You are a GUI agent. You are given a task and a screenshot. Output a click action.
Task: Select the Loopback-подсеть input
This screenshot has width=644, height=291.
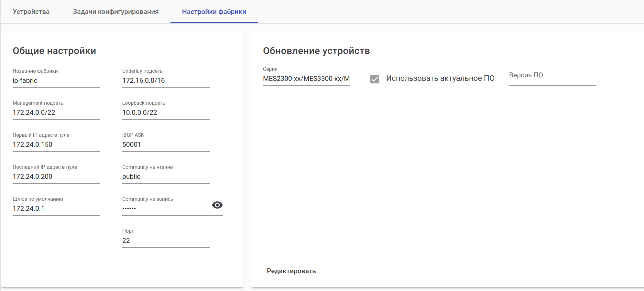coord(166,113)
